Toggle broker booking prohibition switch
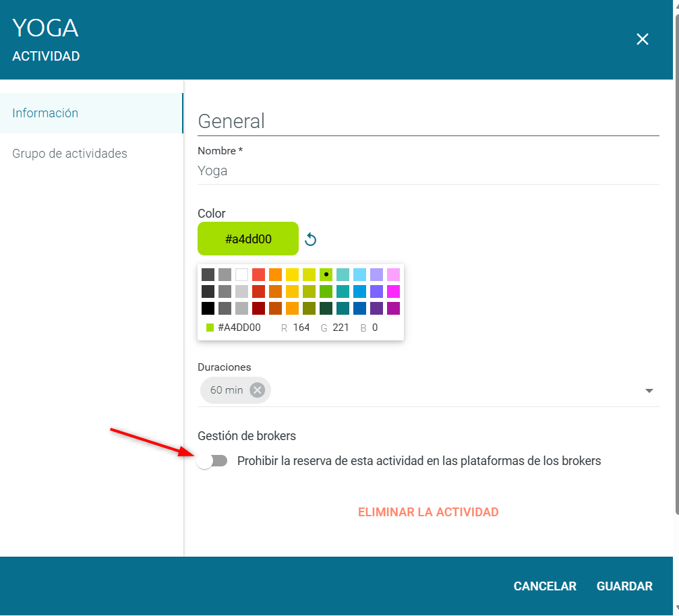 click(x=212, y=461)
